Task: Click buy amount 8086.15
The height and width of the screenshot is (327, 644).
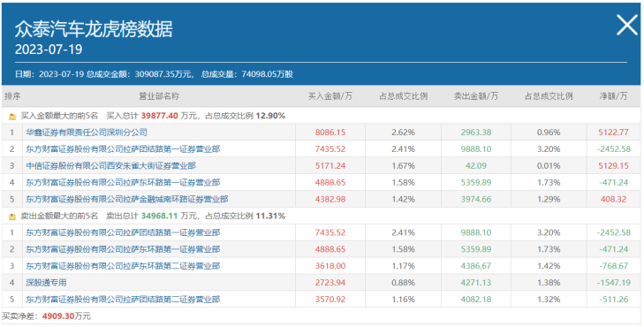Action: point(330,133)
